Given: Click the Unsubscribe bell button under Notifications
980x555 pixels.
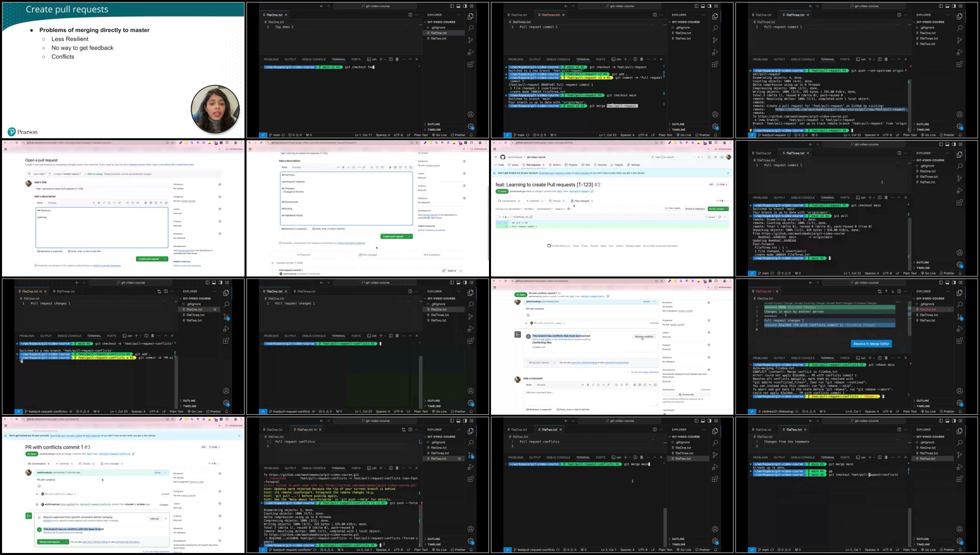Looking at the screenshot, I should click(x=686, y=394).
